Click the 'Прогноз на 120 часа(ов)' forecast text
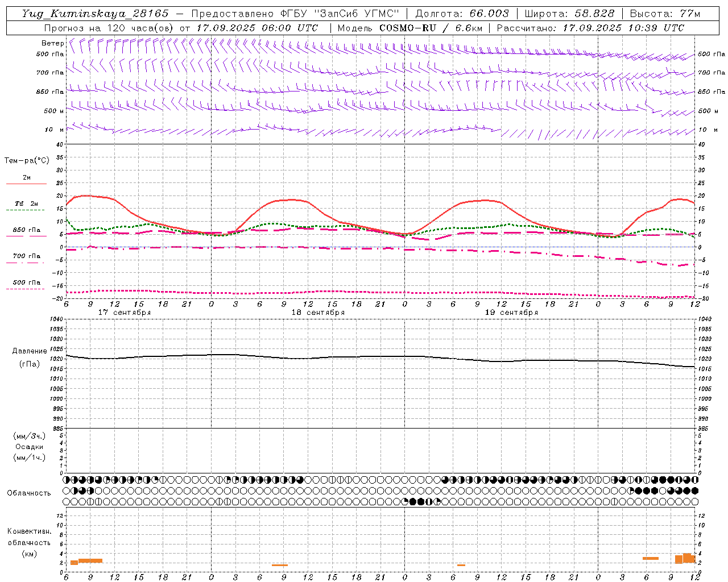Viewport: 728px width, 582px height. coord(110,28)
